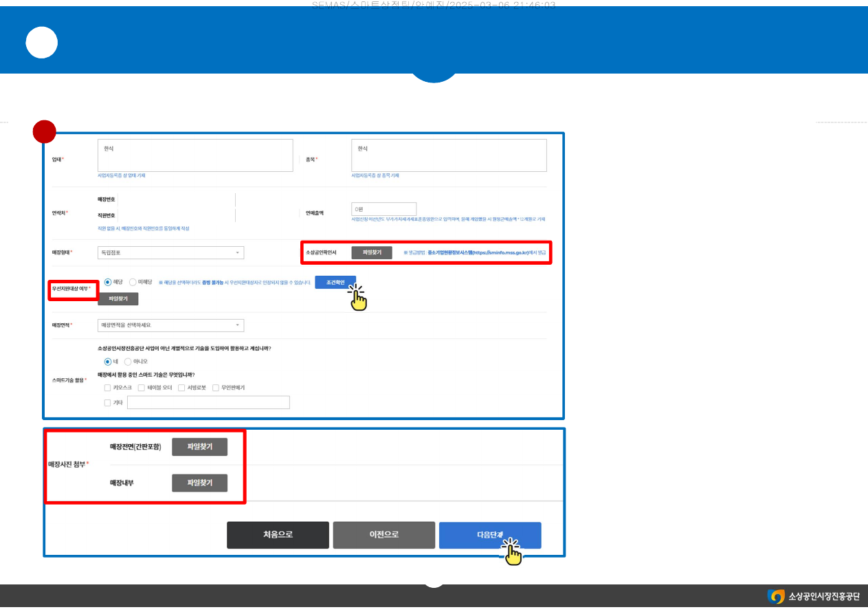868x614 pixels.
Task: Tick the 테이블 오더 checkbox
Action: (142, 388)
